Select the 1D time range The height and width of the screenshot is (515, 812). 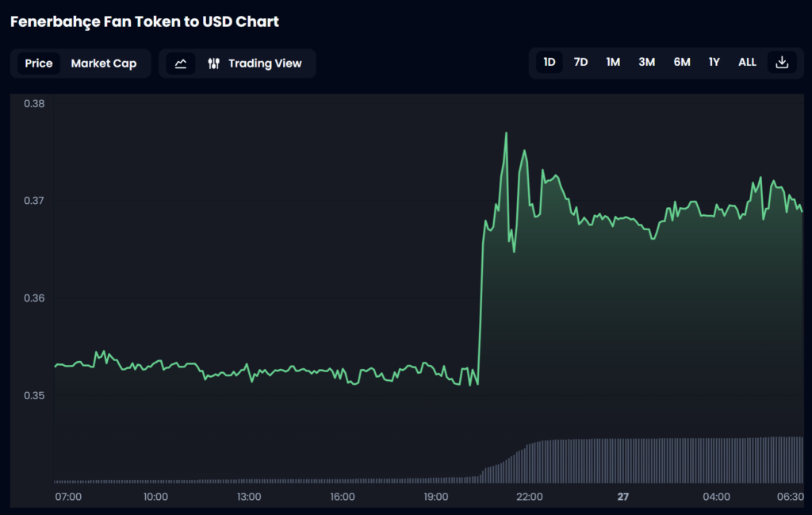(x=550, y=62)
